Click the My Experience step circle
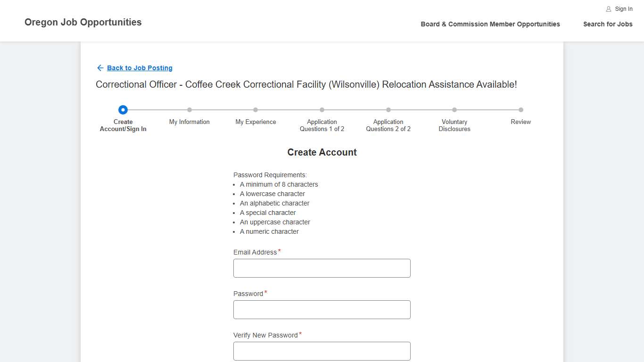644x362 pixels. click(x=256, y=109)
